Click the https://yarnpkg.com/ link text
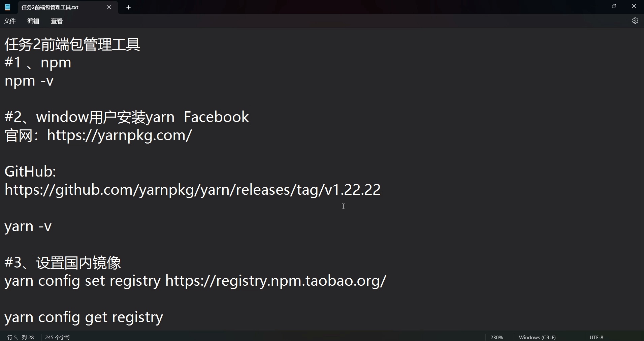 [120, 135]
